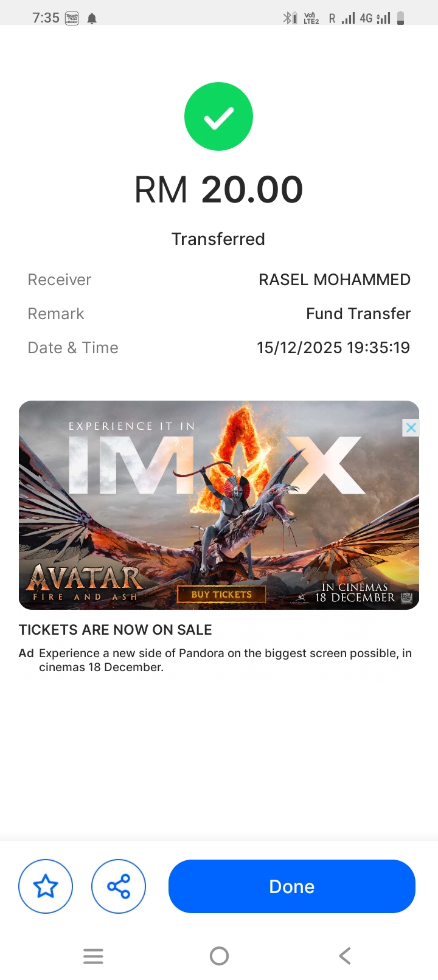Tap the date and time value
This screenshot has width=438, height=980.
[333, 348]
